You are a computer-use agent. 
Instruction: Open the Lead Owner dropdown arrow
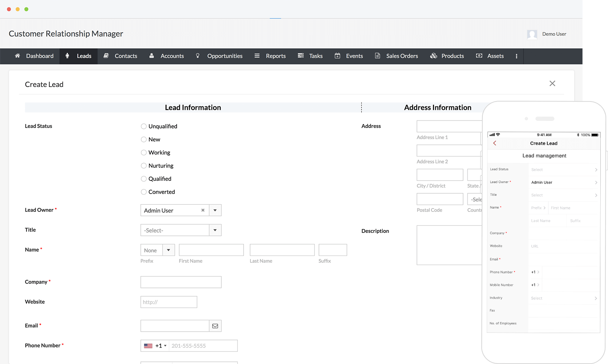[215, 210]
